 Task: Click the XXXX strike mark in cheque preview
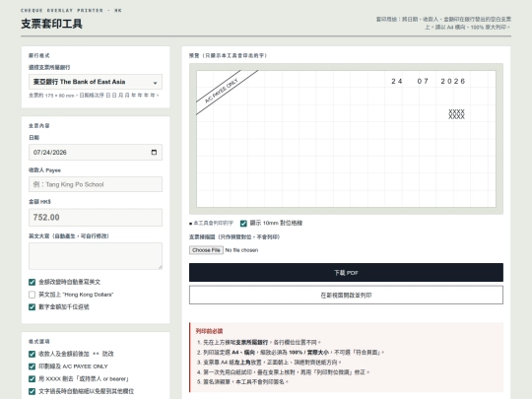(x=456, y=114)
